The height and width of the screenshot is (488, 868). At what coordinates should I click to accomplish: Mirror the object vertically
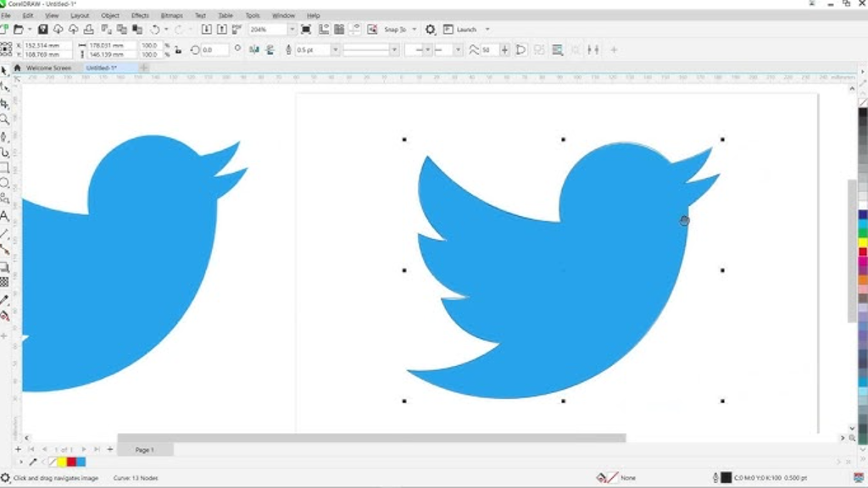270,50
